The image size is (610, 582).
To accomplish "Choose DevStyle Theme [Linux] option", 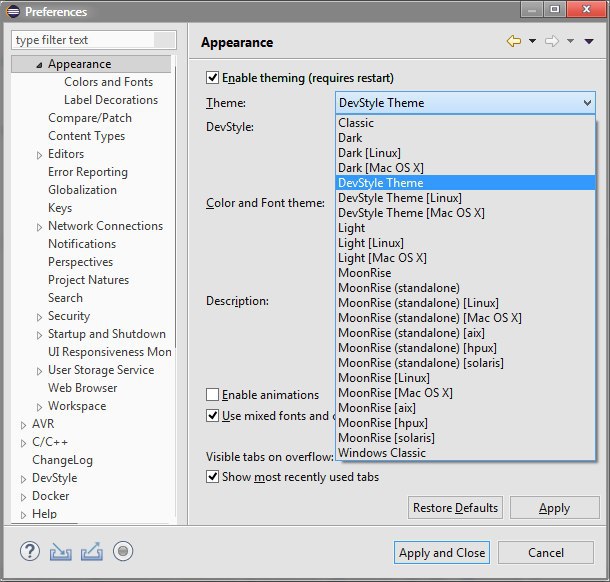I will pos(465,198).
